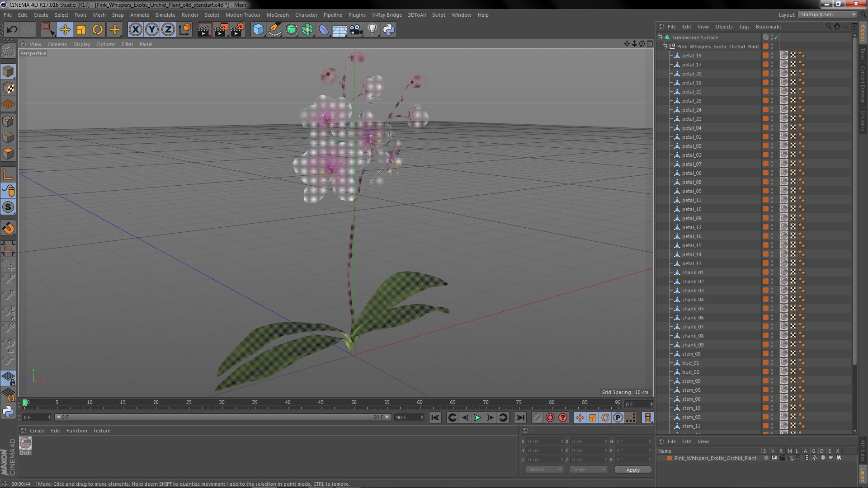The image size is (868, 488).
Task: Toggle visibility of petal_01 layer
Action: 773,135
